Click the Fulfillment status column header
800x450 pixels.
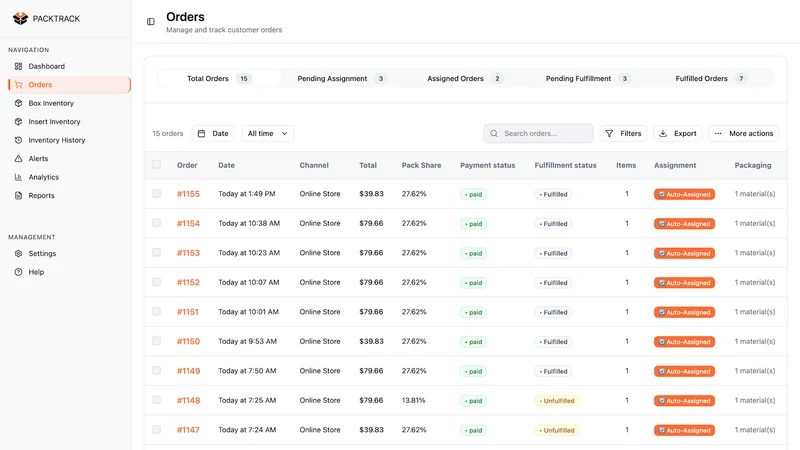tap(565, 165)
